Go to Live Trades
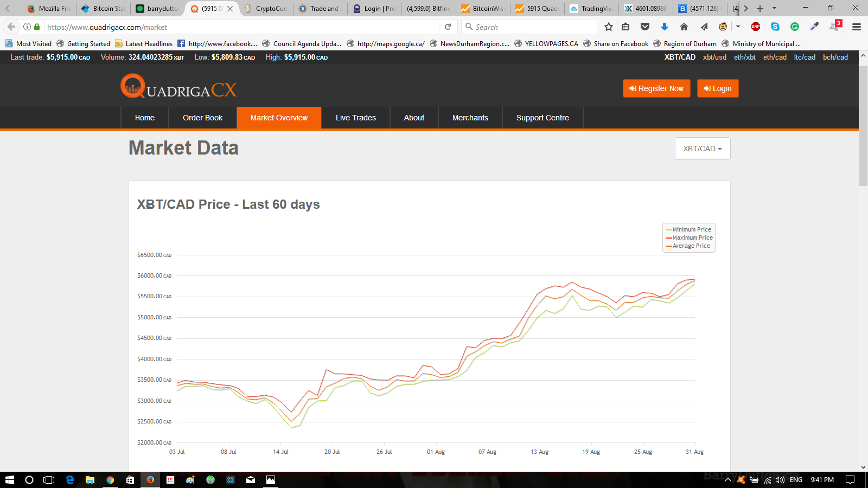The image size is (868, 488). click(356, 118)
